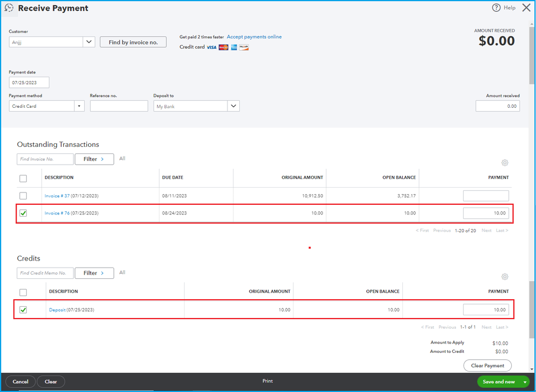536x392 pixels.
Task: Open the Payment method dropdown
Action: pos(79,106)
